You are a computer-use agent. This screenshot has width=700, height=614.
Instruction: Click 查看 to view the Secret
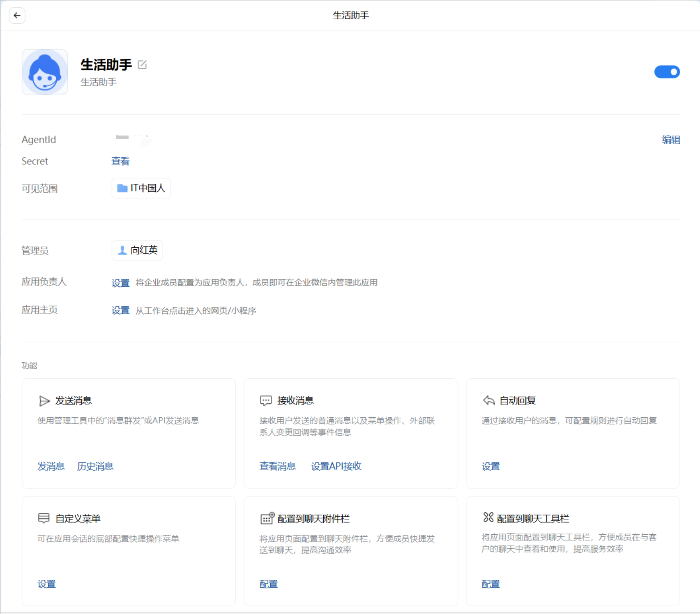(x=120, y=161)
